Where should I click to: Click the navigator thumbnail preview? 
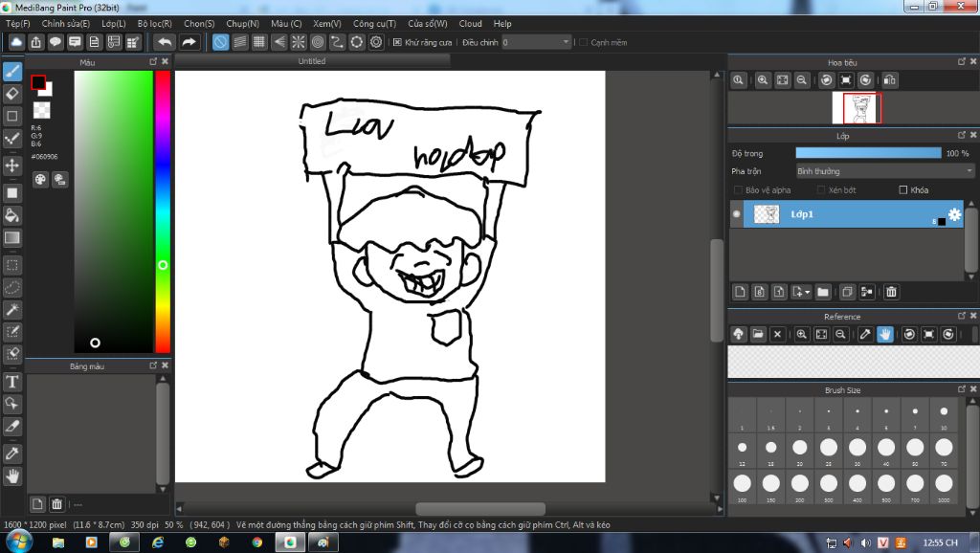tap(857, 108)
